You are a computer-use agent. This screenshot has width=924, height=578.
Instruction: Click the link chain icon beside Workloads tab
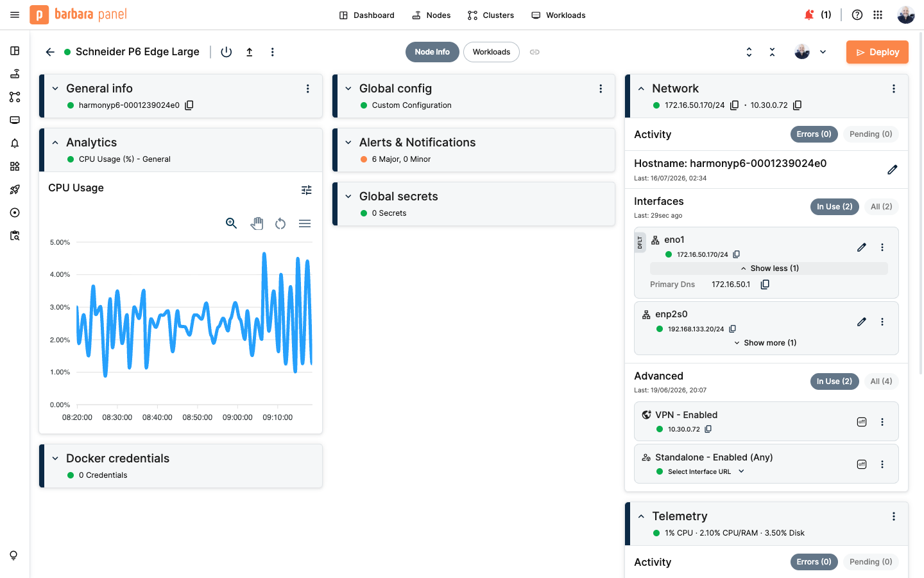535,52
